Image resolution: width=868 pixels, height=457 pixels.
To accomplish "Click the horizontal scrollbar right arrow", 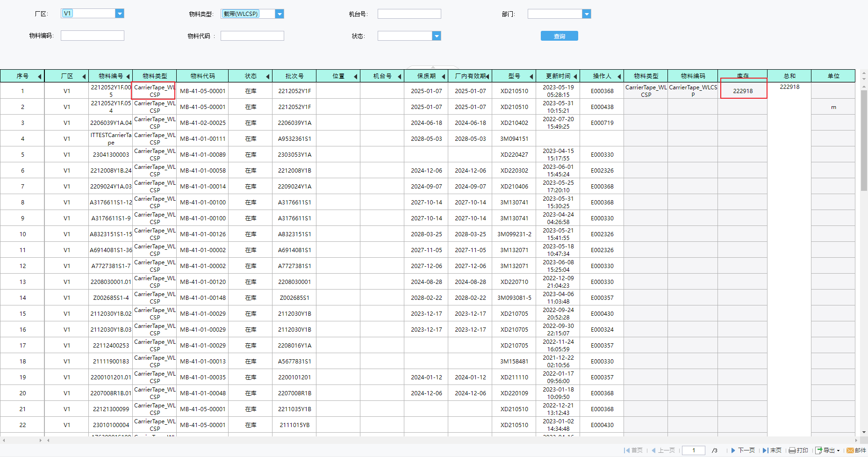I will click(x=856, y=440).
